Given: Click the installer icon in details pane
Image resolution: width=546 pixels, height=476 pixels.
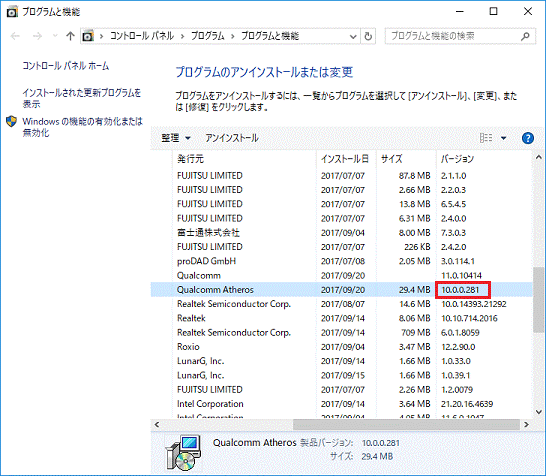Looking at the screenshot, I should coord(183,453).
